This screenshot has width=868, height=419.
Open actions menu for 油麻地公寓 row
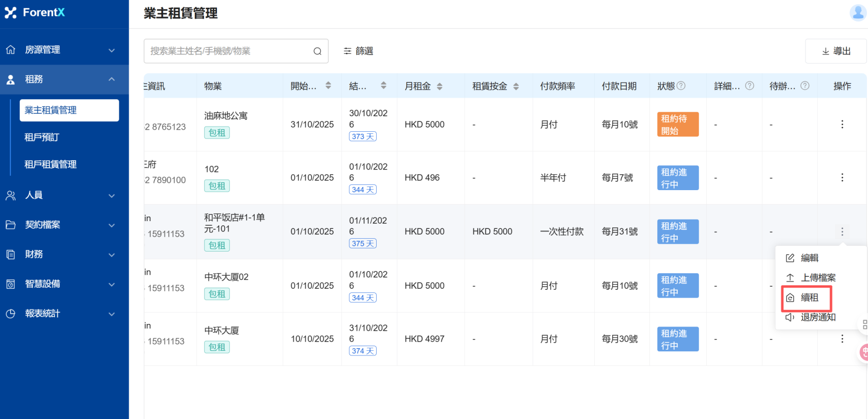pyautogui.click(x=842, y=124)
